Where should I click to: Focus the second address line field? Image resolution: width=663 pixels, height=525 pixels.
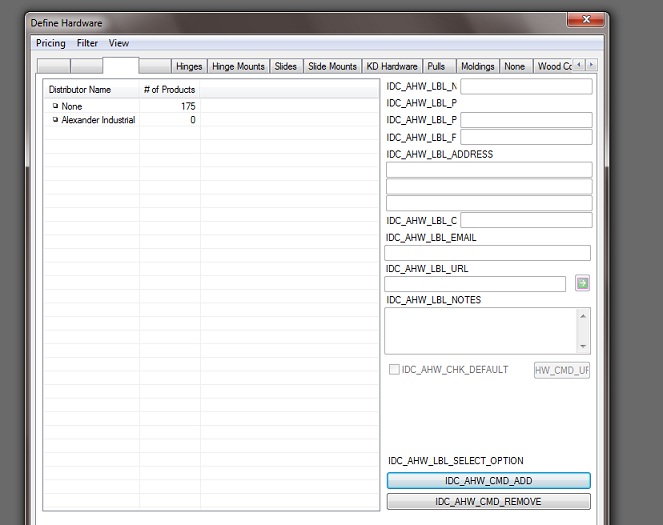(489, 186)
